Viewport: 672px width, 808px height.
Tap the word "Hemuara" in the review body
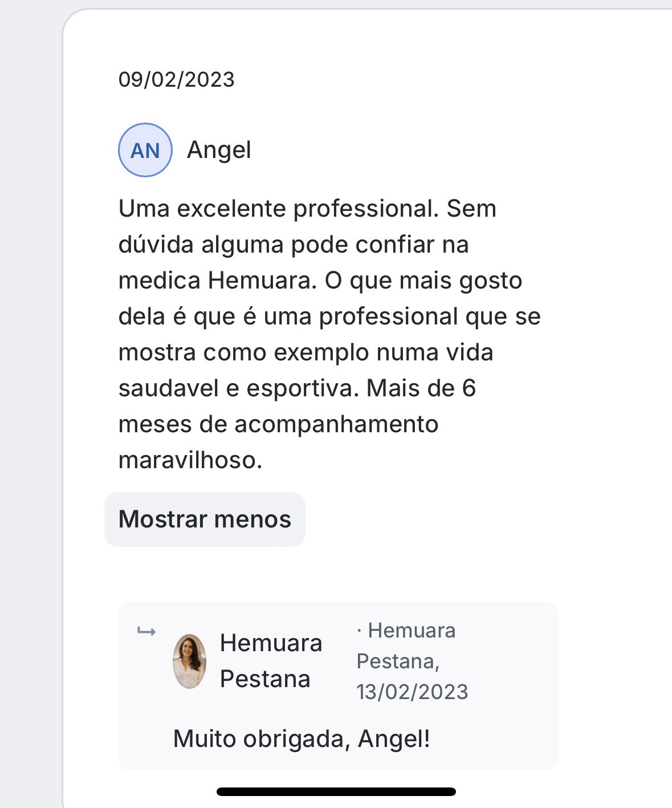point(262,281)
